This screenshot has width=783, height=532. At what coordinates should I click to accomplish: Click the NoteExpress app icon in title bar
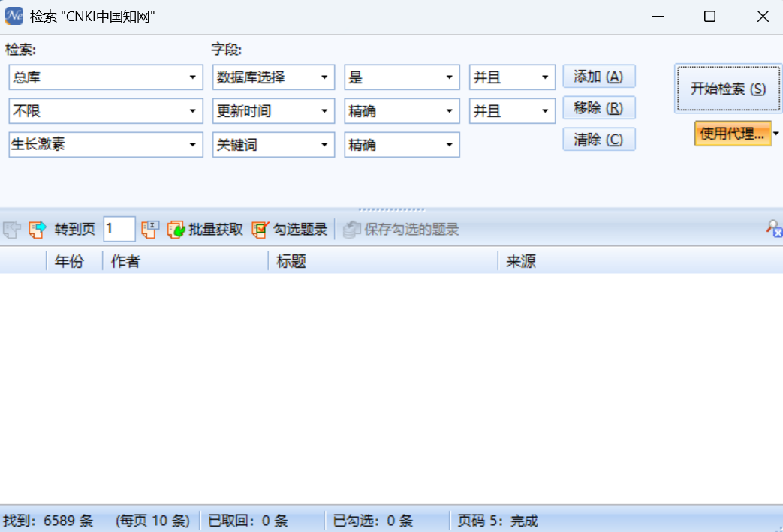[14, 16]
